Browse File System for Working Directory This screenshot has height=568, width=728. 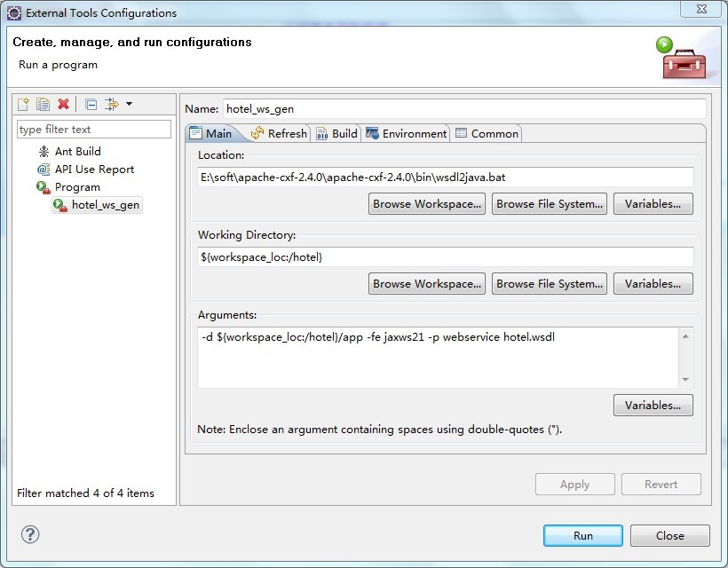[x=550, y=283]
